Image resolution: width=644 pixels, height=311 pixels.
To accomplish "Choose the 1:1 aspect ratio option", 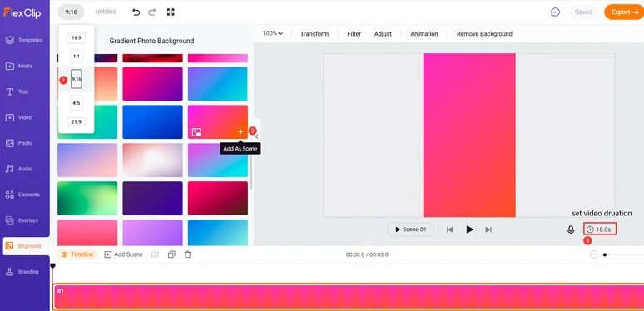I will (x=77, y=57).
